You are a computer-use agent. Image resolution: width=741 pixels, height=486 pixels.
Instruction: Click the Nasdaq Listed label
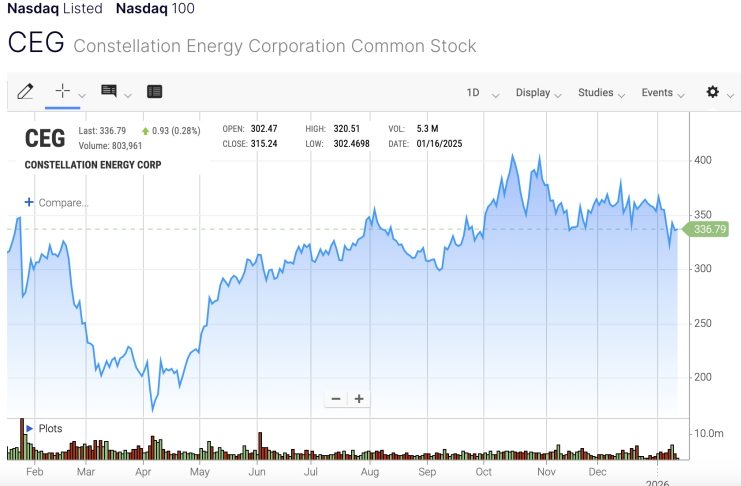point(55,9)
